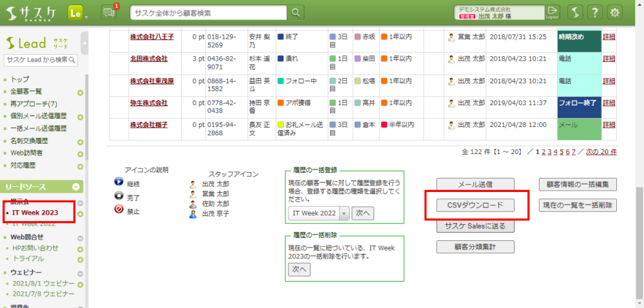Open 再アプローチ(7) in sidebar
The width and height of the screenshot is (644, 308).
click(34, 104)
